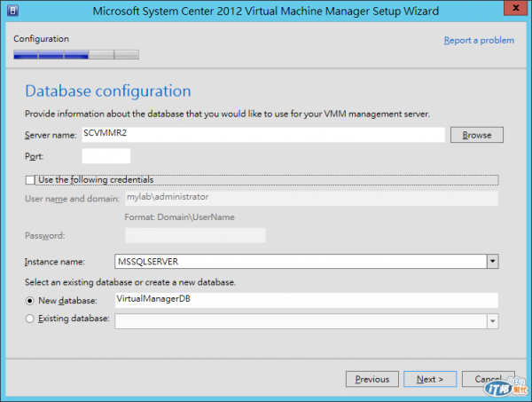Click the MSSQLSERVER instance combo box

click(x=301, y=262)
